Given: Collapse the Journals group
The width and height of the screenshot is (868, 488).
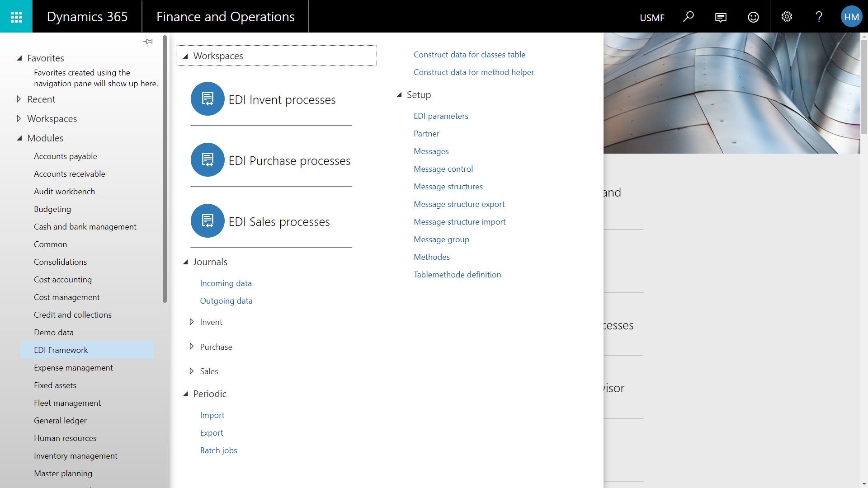Looking at the screenshot, I should (x=185, y=262).
